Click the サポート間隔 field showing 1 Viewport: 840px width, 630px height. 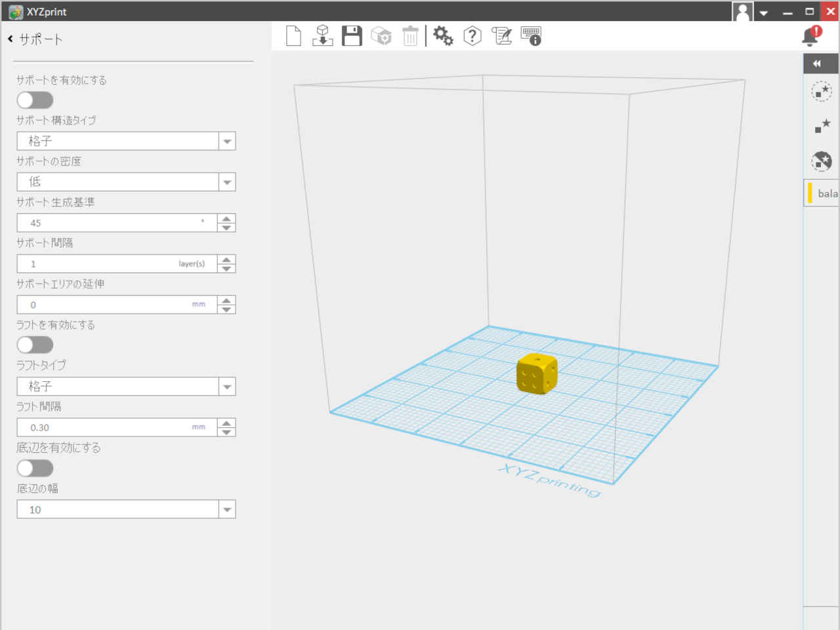pos(117,264)
